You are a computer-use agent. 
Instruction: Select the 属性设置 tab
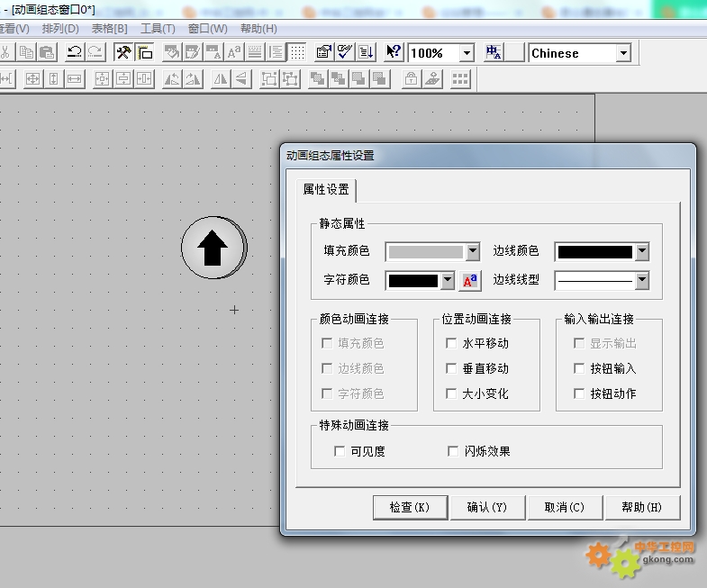[x=325, y=189]
